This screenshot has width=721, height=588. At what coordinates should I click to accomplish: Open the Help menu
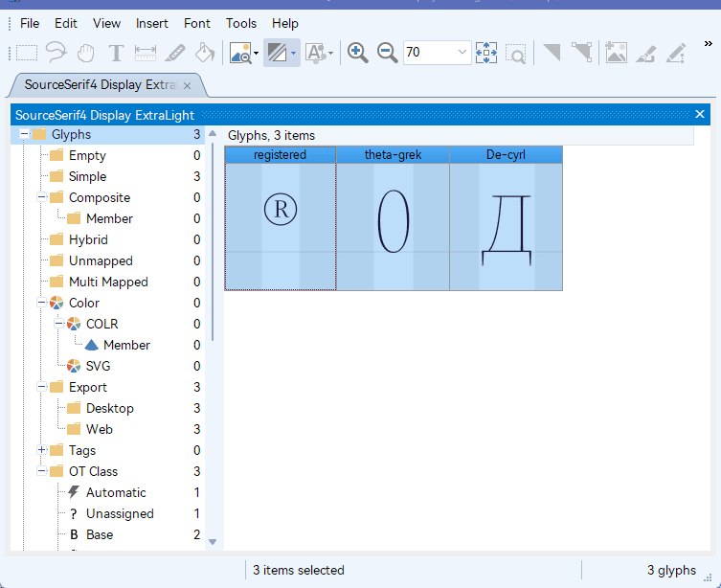point(285,23)
